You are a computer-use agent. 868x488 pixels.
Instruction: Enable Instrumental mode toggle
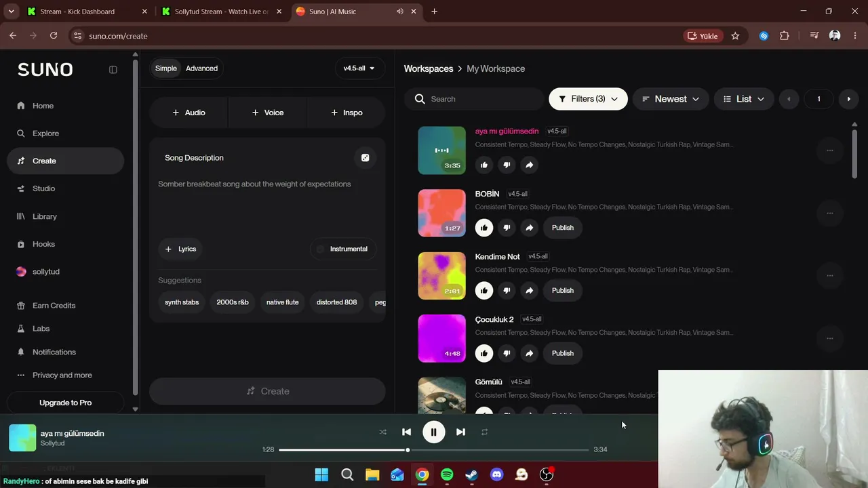pyautogui.click(x=343, y=249)
